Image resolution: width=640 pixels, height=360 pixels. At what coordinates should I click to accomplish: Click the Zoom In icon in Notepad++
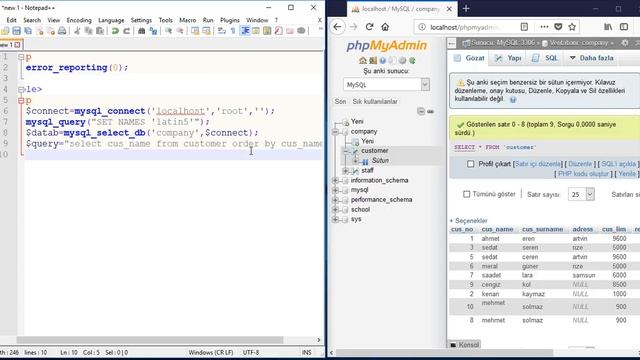(x=168, y=31)
